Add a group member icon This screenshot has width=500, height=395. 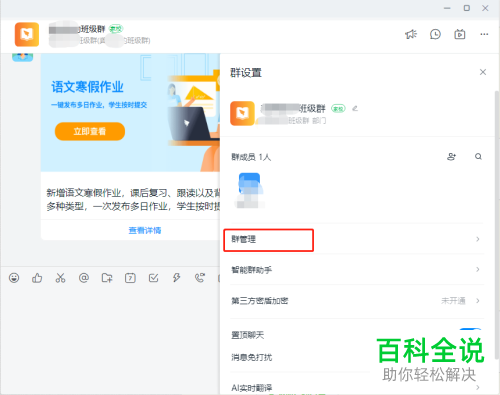(x=451, y=156)
